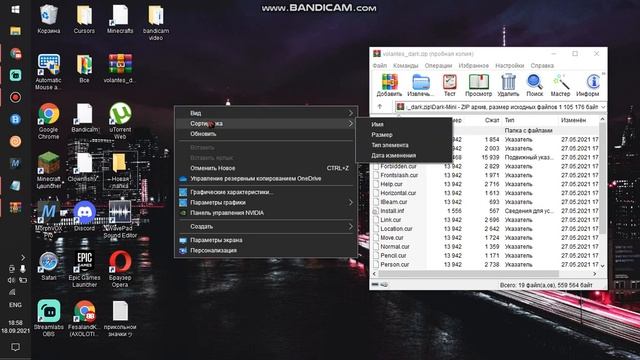Open the Справка menu in WinRAR
640x360 pixels.
[542, 65]
